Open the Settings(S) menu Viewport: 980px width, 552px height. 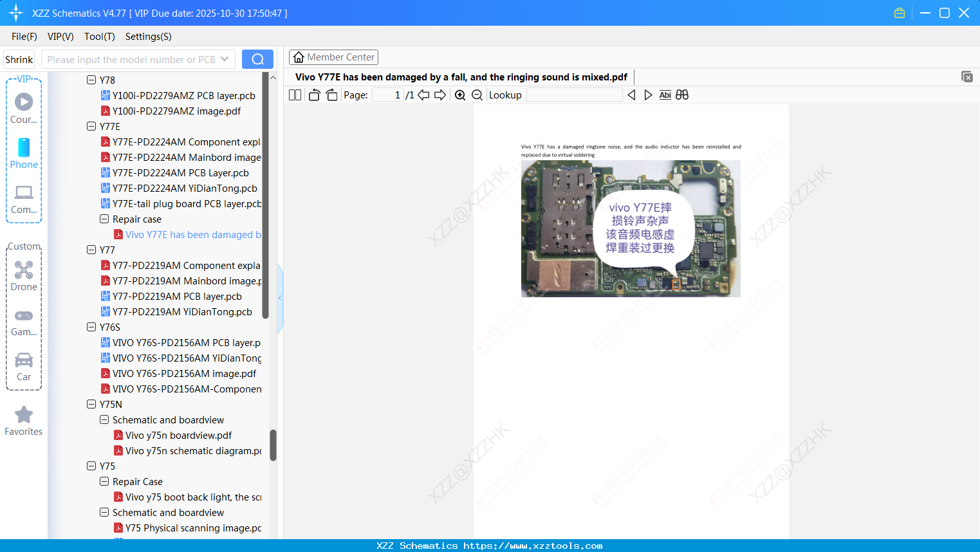click(149, 37)
